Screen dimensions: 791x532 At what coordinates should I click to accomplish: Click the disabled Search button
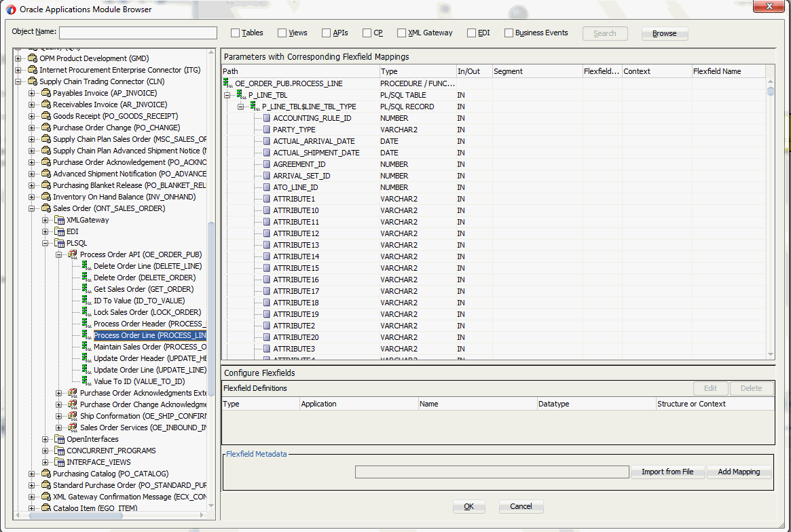pyautogui.click(x=605, y=33)
